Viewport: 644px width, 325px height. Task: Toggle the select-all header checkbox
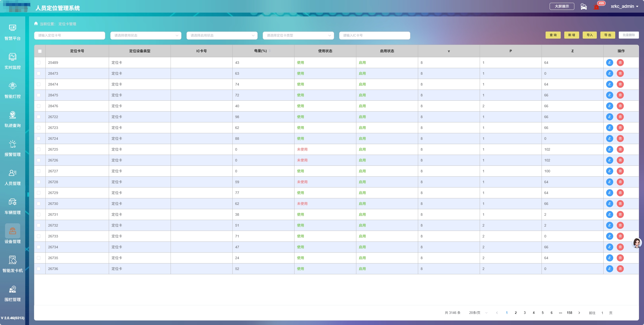(40, 51)
